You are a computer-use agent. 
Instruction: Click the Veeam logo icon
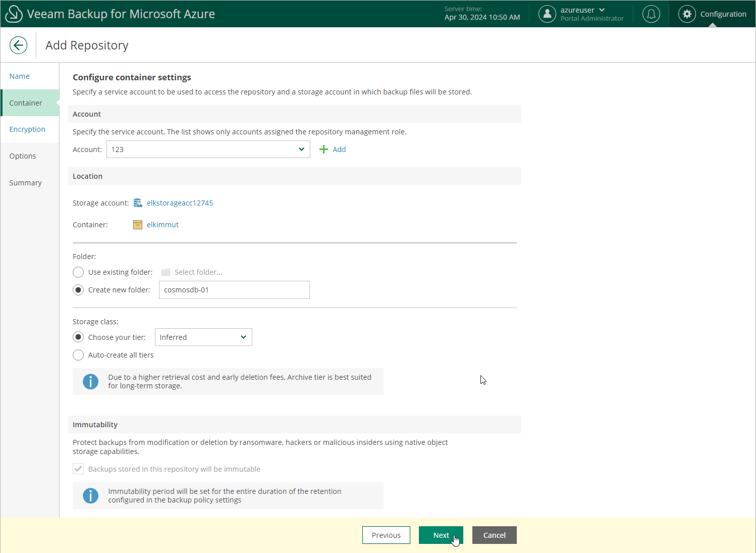[x=14, y=14]
